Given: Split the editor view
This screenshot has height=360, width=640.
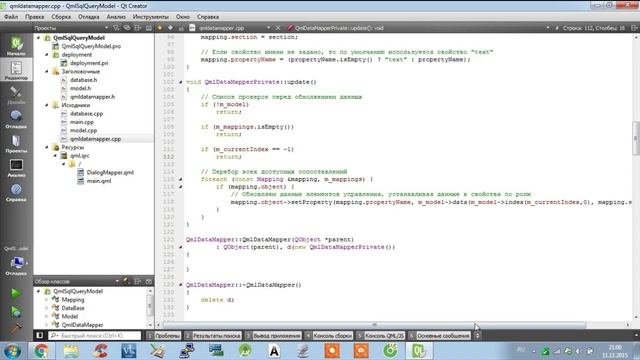Looking at the screenshot, I should (634, 28).
